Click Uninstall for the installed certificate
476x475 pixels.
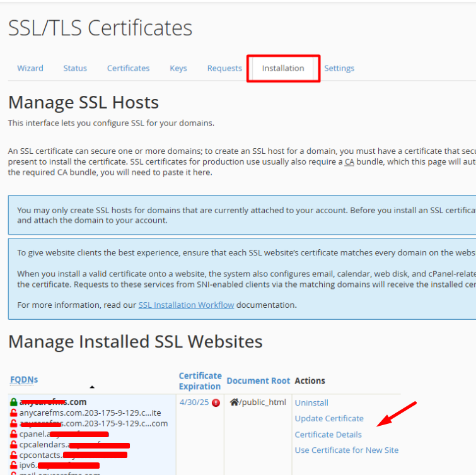point(311,402)
